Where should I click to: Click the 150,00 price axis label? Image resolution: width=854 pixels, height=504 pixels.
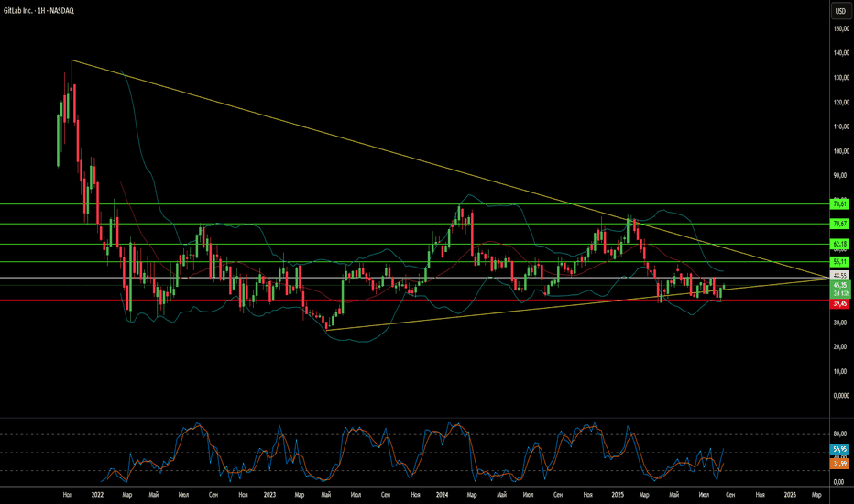point(841,29)
